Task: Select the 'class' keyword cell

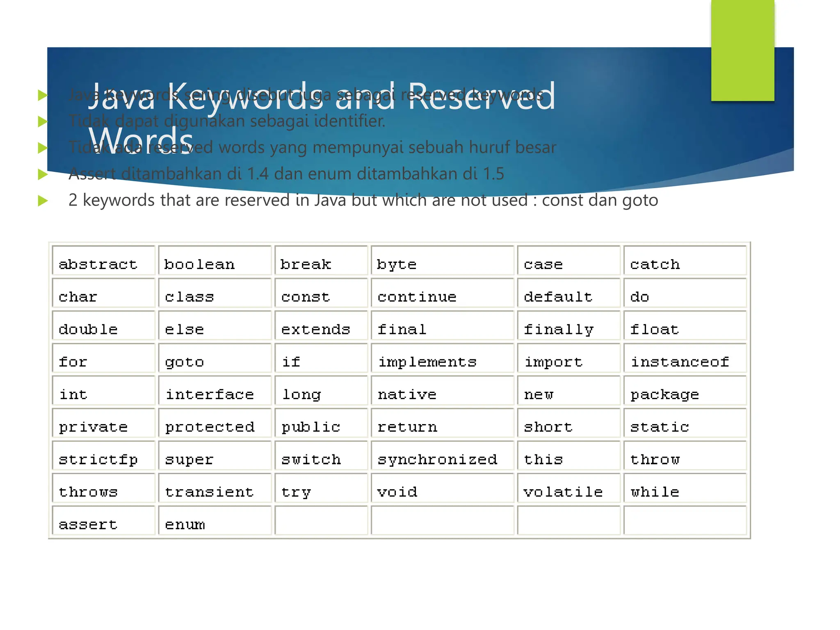Action: (x=215, y=293)
